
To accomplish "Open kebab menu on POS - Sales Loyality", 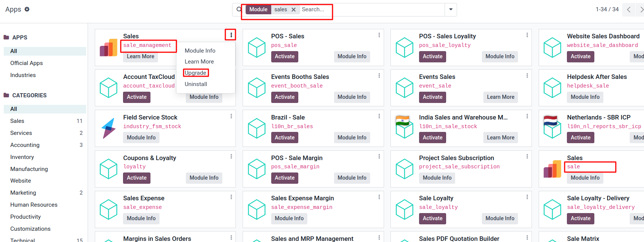I will click(x=527, y=35).
